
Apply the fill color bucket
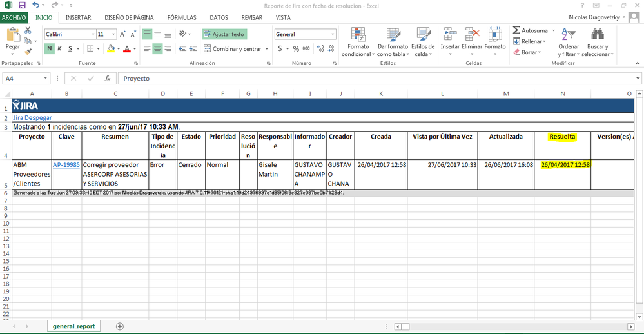click(111, 48)
